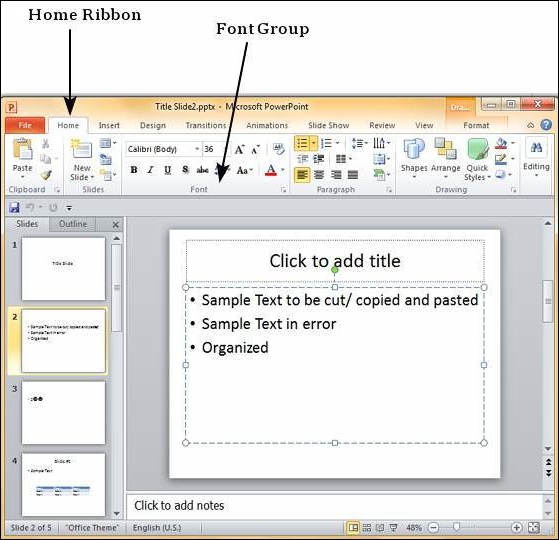
Task: Zoom in with the plus button
Action: pos(516,528)
